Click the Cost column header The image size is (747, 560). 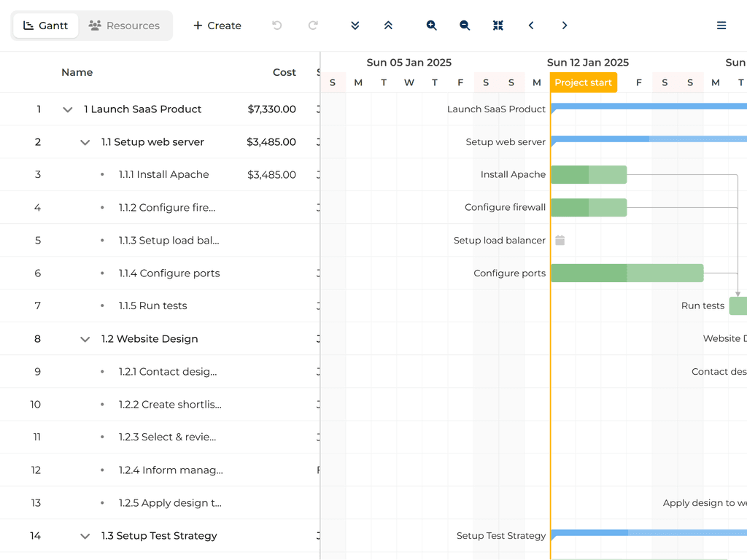[x=284, y=72]
